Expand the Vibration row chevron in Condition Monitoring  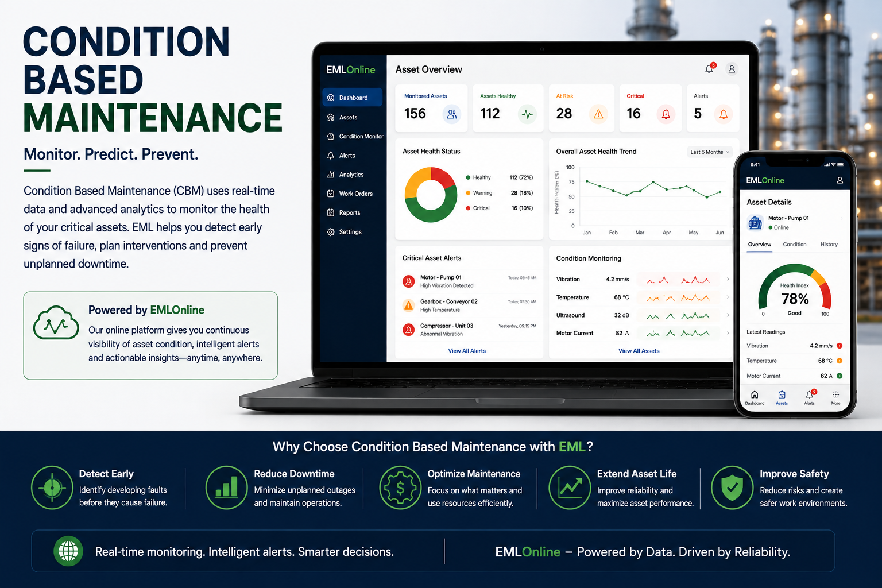tap(728, 279)
